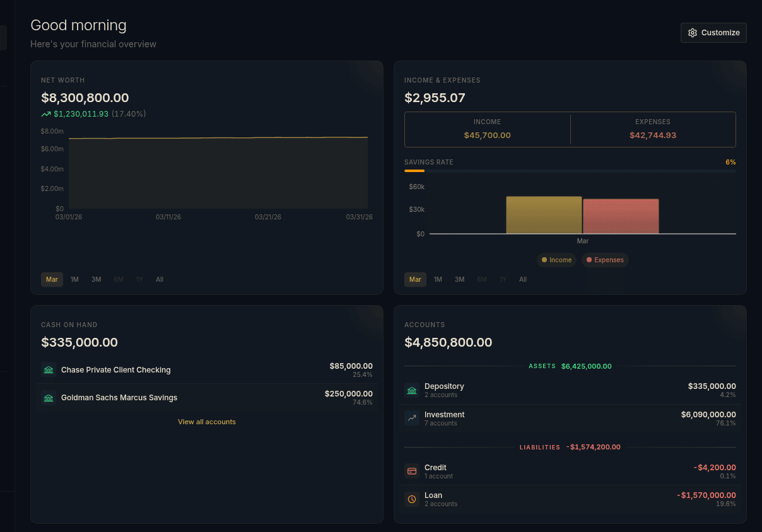Click the Credit card icon under Liabilities

point(412,471)
